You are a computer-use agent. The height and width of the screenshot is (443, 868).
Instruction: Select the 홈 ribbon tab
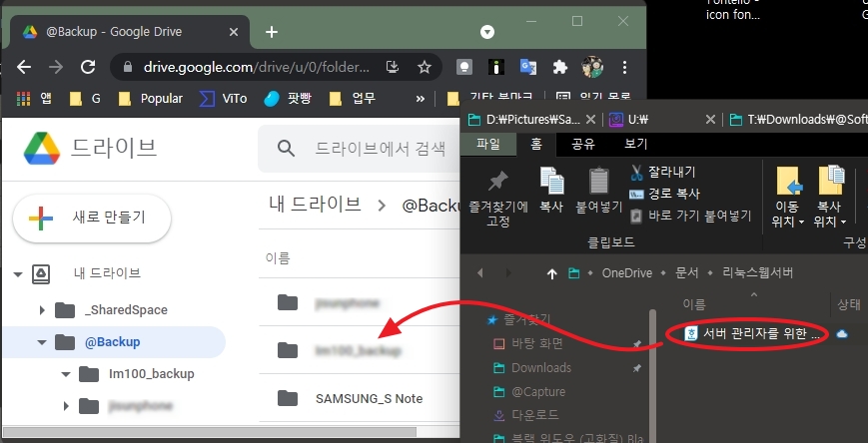point(535,145)
